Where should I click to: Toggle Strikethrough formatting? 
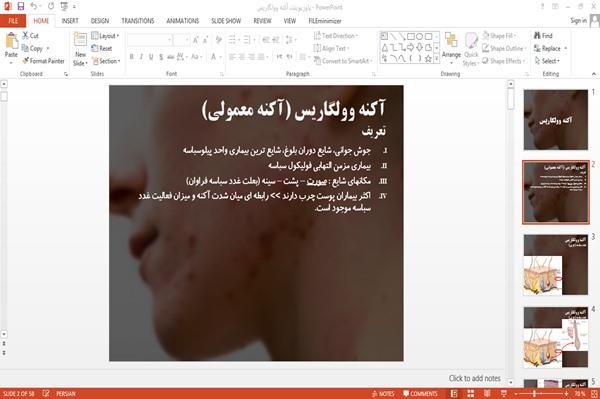click(170, 57)
